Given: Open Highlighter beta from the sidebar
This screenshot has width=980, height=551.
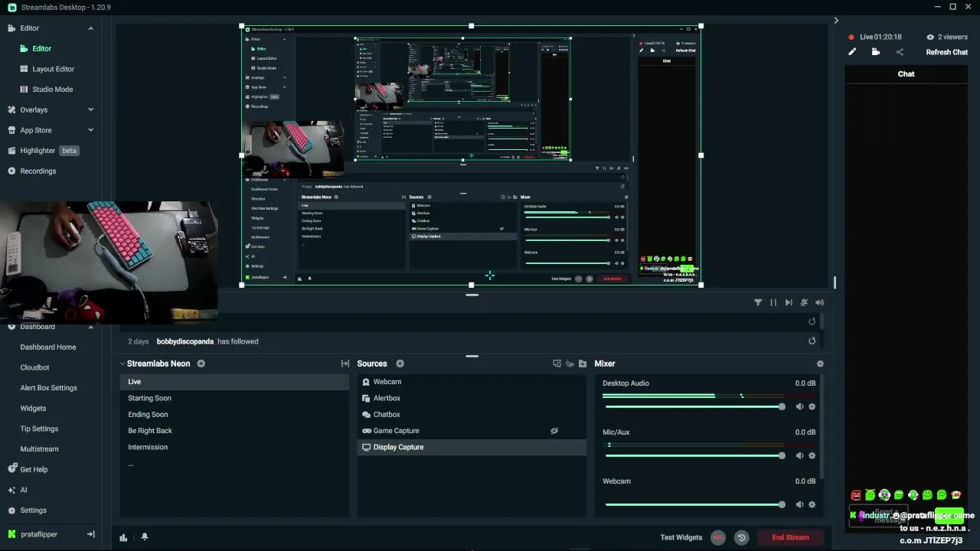Looking at the screenshot, I should click(44, 151).
